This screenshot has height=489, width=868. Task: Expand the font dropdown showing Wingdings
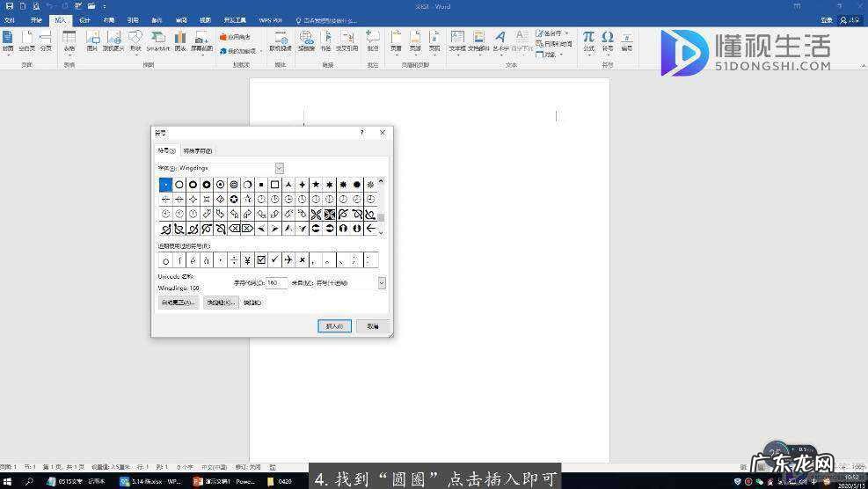pyautogui.click(x=280, y=168)
